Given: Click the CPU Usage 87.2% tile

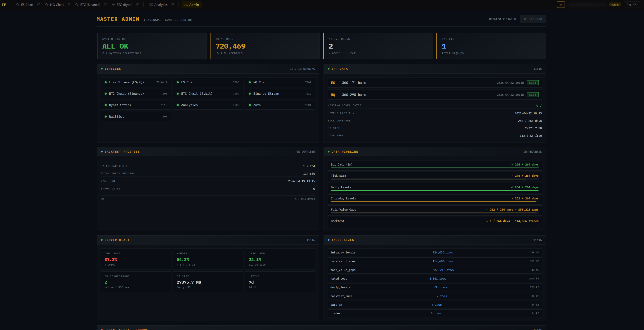Looking at the screenshot, I should [x=136, y=259].
